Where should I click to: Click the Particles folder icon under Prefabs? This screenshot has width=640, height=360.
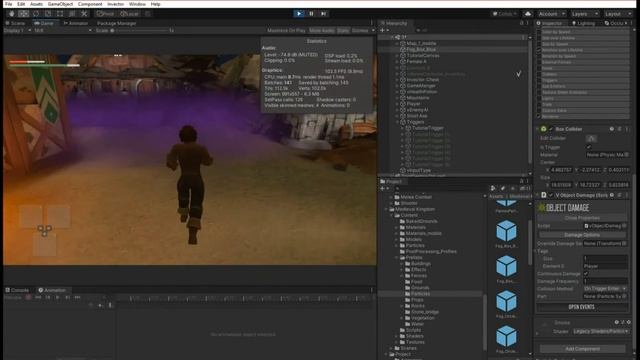pos(408,294)
